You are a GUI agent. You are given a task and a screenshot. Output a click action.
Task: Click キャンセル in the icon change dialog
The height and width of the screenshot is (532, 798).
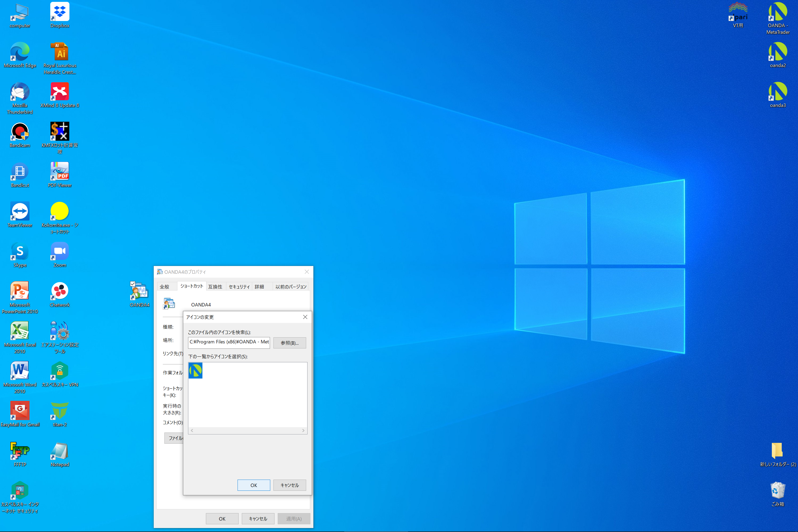[289, 485]
